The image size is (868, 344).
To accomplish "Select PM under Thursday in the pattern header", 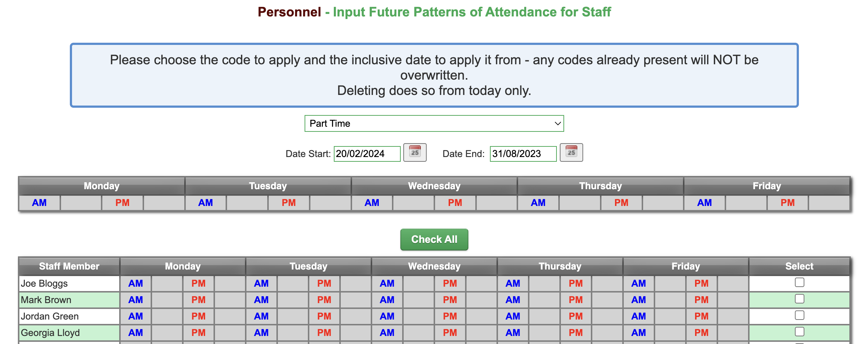I will pyautogui.click(x=621, y=203).
